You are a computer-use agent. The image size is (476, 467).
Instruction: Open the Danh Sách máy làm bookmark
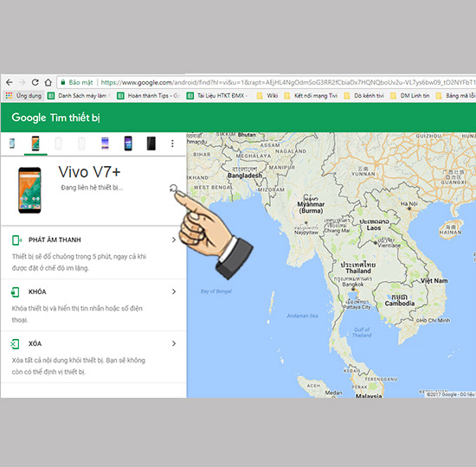tap(79, 96)
